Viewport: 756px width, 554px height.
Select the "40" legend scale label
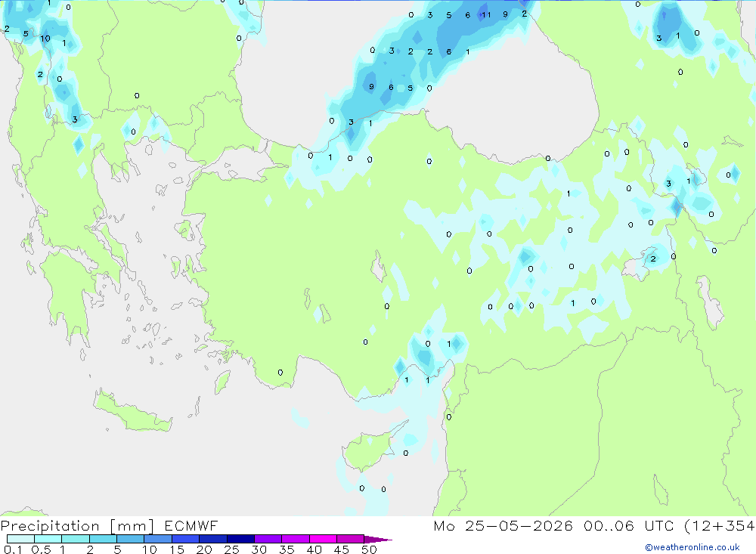(314, 549)
